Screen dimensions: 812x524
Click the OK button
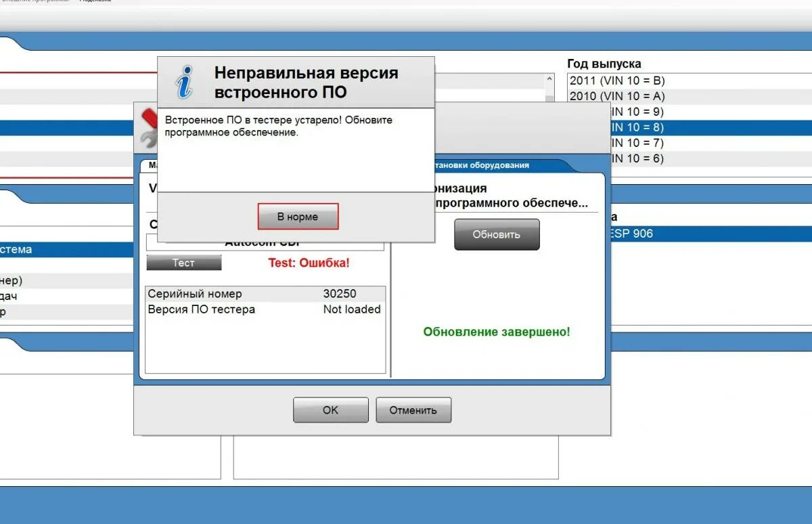click(330, 410)
